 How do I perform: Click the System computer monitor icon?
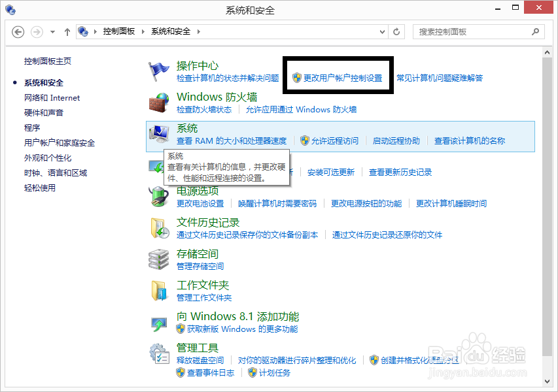pos(159,134)
